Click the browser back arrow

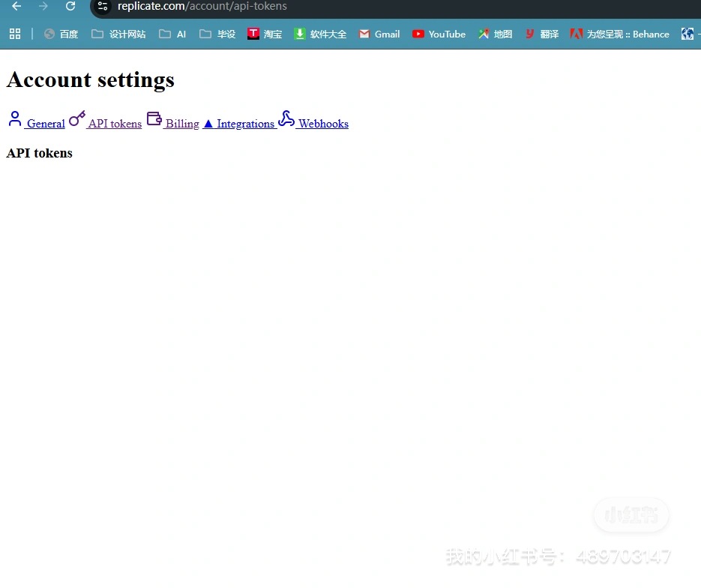click(16, 6)
